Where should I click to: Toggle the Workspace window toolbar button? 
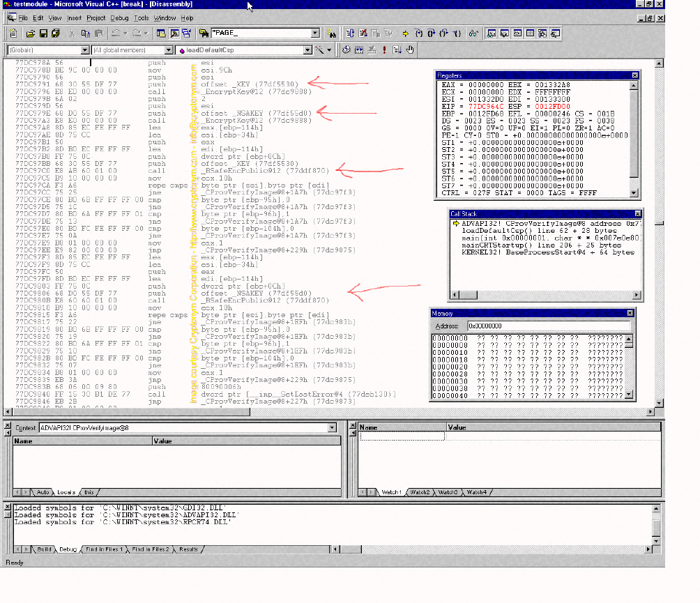[x=161, y=33]
